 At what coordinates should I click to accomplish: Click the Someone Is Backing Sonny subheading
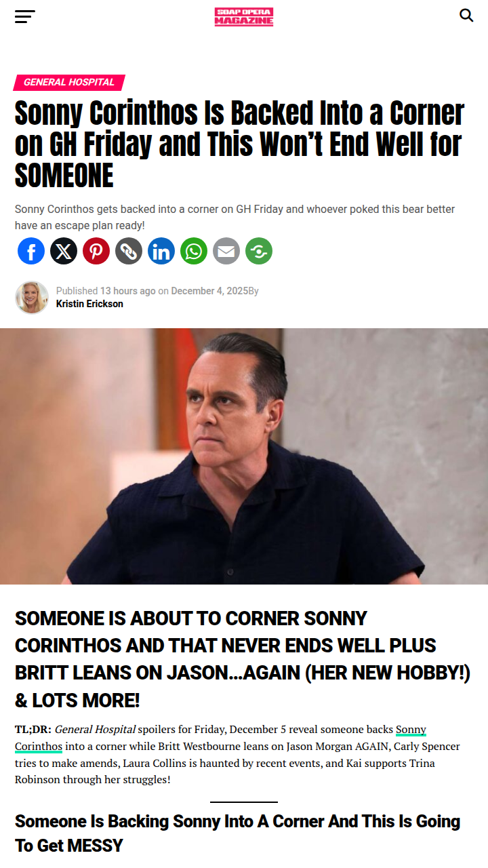click(x=237, y=833)
